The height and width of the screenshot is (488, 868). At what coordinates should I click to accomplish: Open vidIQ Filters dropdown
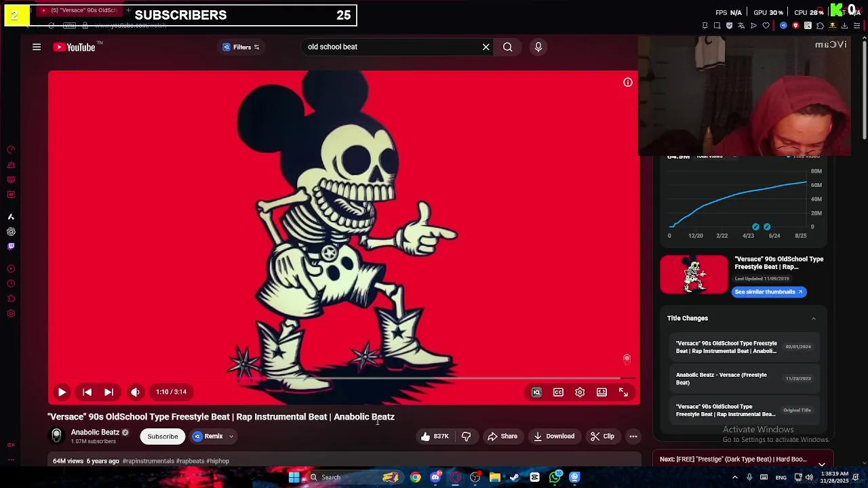241,47
